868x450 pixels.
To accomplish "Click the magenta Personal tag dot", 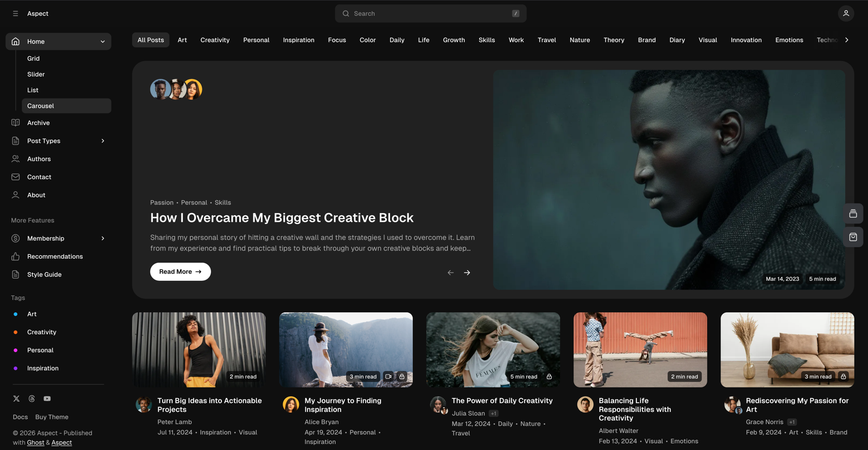I will (15, 350).
